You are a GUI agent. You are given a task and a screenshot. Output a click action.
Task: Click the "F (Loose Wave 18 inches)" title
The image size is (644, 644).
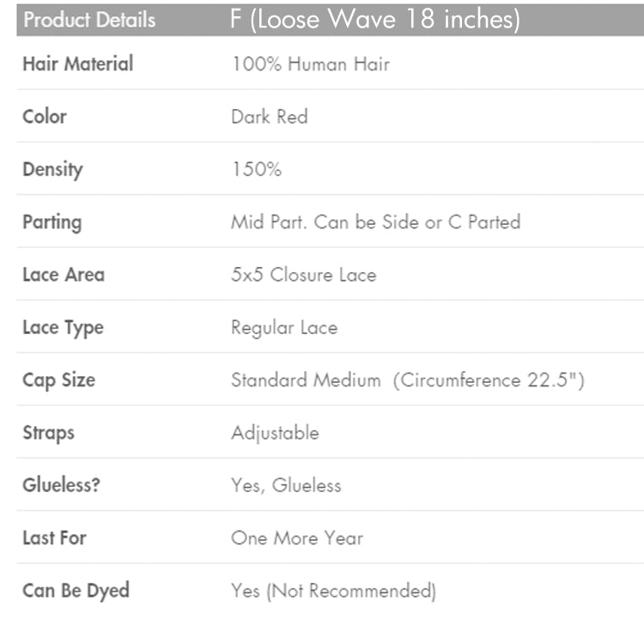375,19
